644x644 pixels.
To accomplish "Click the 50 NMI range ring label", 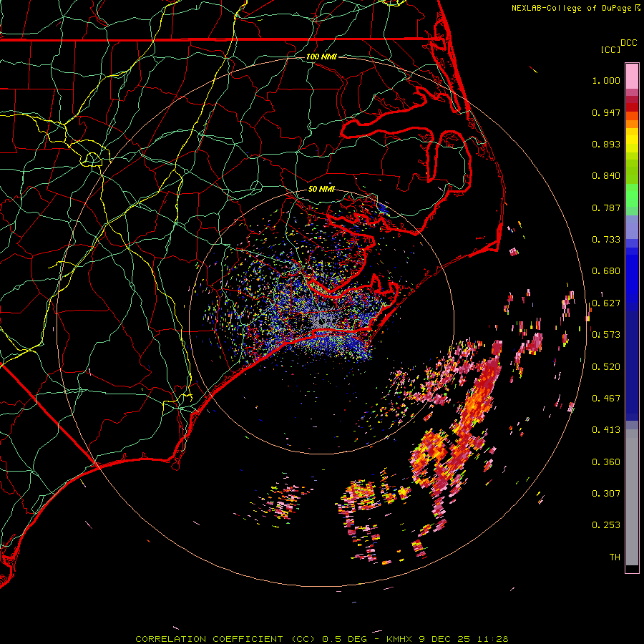I will click(x=321, y=190).
